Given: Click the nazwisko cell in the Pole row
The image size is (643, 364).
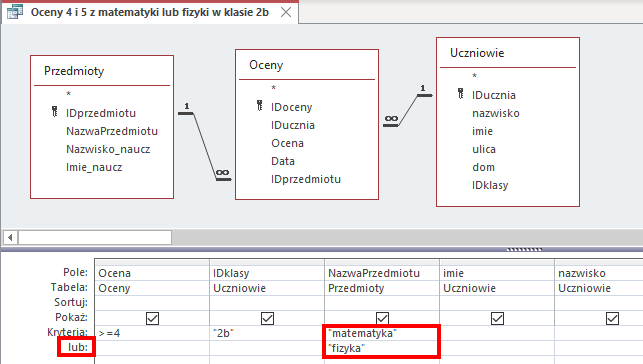Looking at the screenshot, I should (x=599, y=273).
